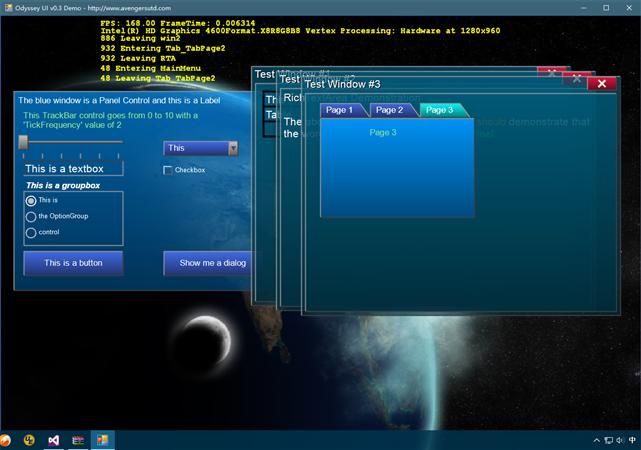The height and width of the screenshot is (450, 641).
Task: Close Test Window #3
Action: pyautogui.click(x=602, y=84)
